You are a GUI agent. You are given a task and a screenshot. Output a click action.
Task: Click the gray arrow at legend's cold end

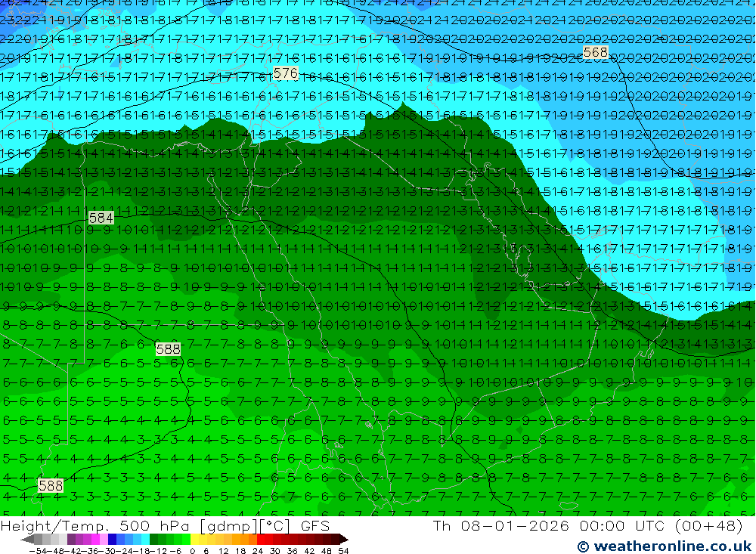tap(27, 540)
